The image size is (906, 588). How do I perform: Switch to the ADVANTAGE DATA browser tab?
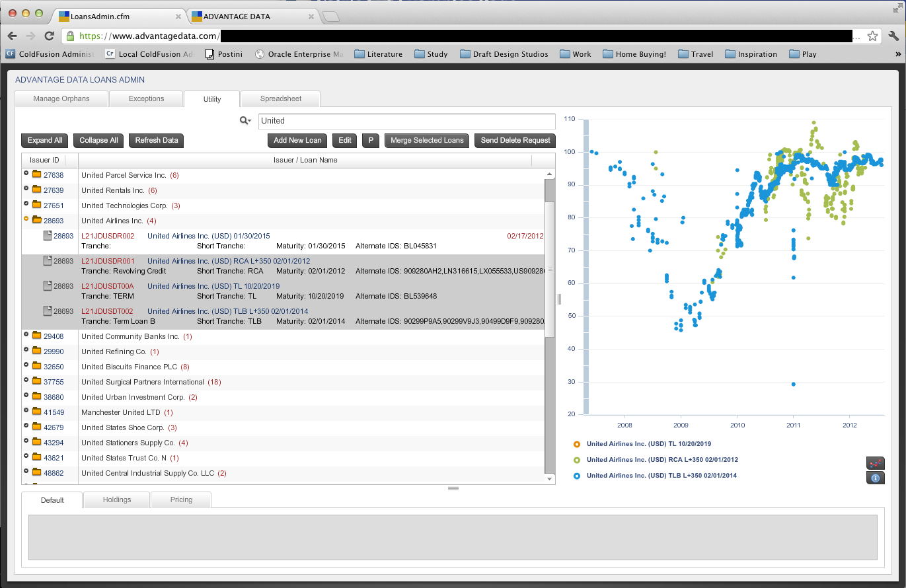click(x=251, y=16)
